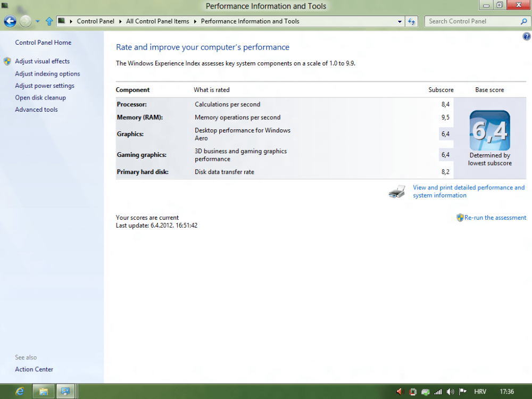
Task: Expand the root chevron before Control Panel
Action: pyautogui.click(x=71, y=21)
